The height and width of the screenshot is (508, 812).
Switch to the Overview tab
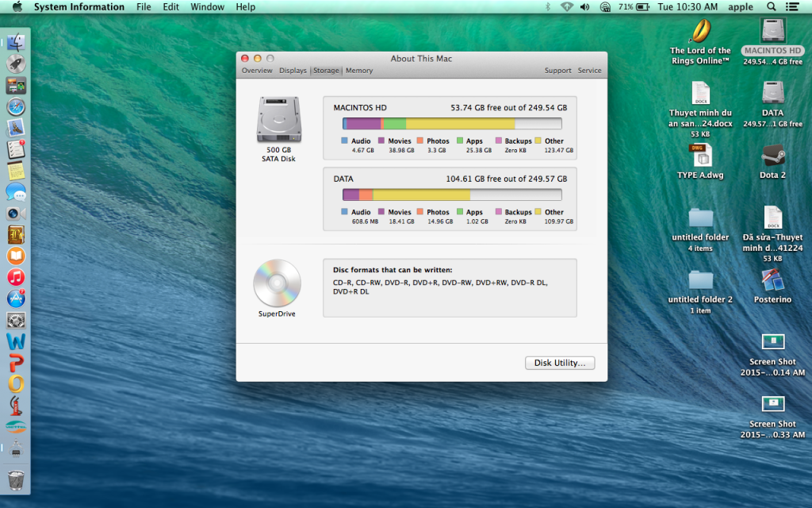(x=257, y=71)
